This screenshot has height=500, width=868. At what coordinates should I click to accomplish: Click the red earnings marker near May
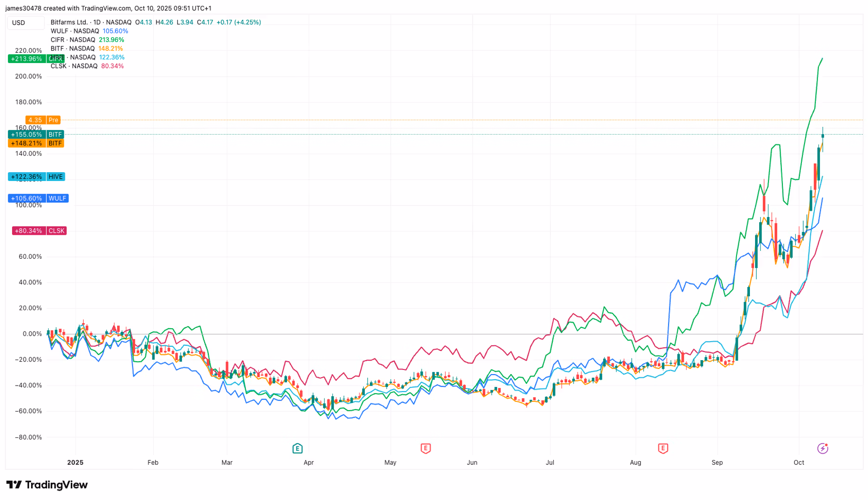[425, 448]
